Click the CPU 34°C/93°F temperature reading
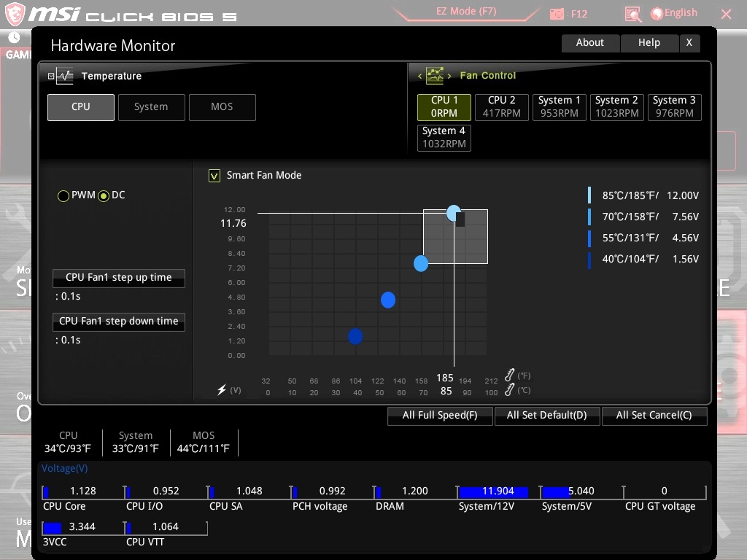 (68, 443)
